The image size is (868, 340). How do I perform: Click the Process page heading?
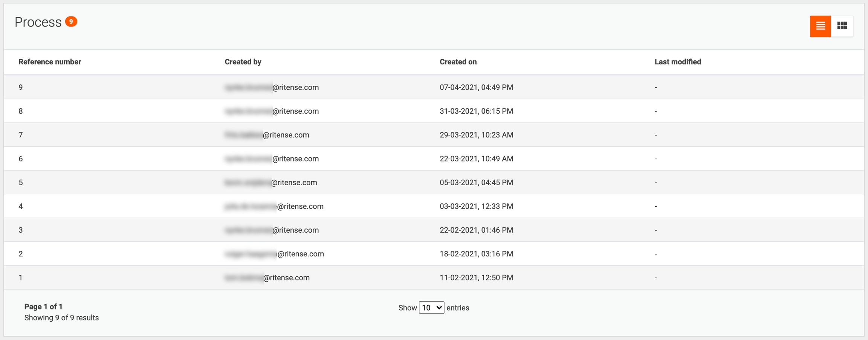pyautogui.click(x=38, y=22)
